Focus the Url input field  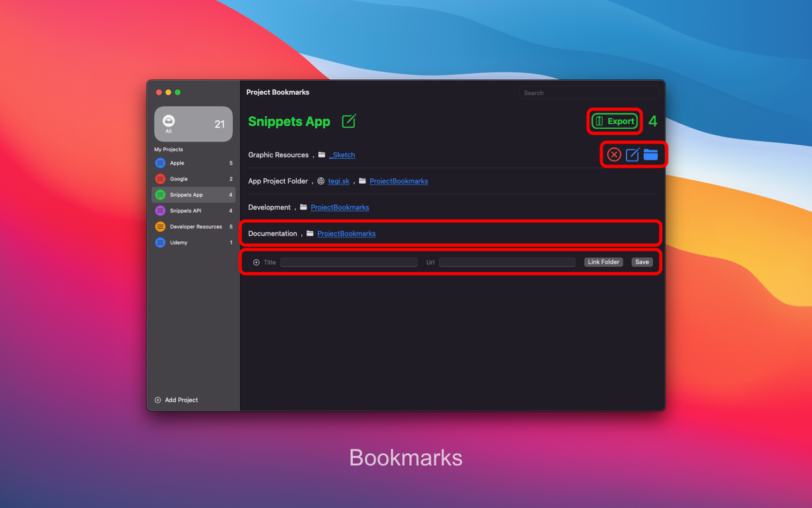point(507,262)
